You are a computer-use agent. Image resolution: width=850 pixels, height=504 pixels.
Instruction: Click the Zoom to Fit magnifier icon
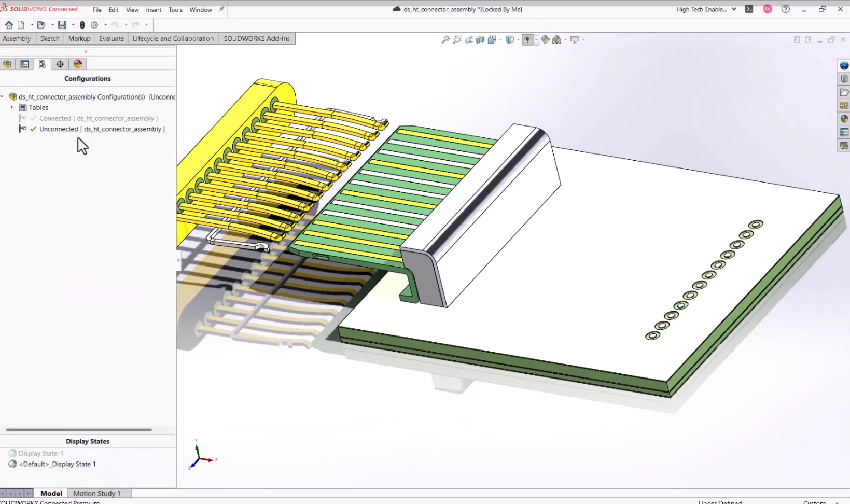click(x=445, y=40)
